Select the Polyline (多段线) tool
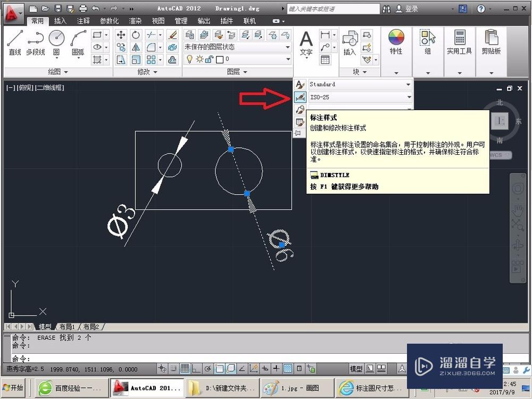The height and width of the screenshot is (399, 532). pyautogui.click(x=36, y=43)
